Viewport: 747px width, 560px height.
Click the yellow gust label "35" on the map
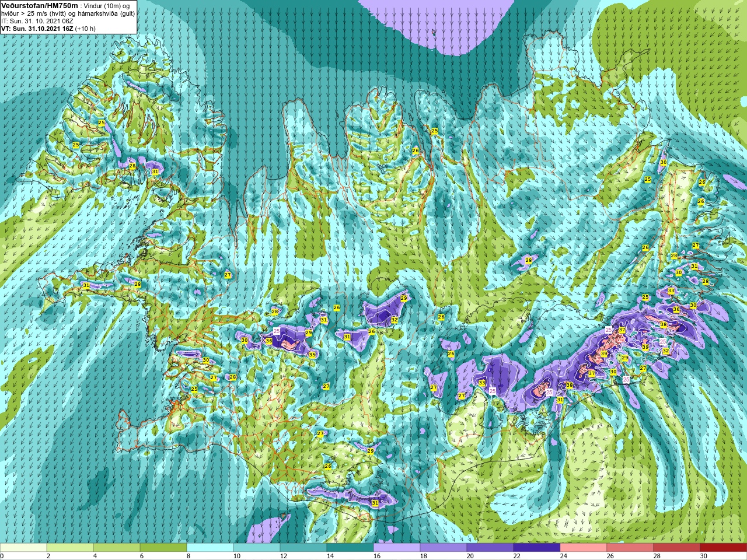(312, 355)
